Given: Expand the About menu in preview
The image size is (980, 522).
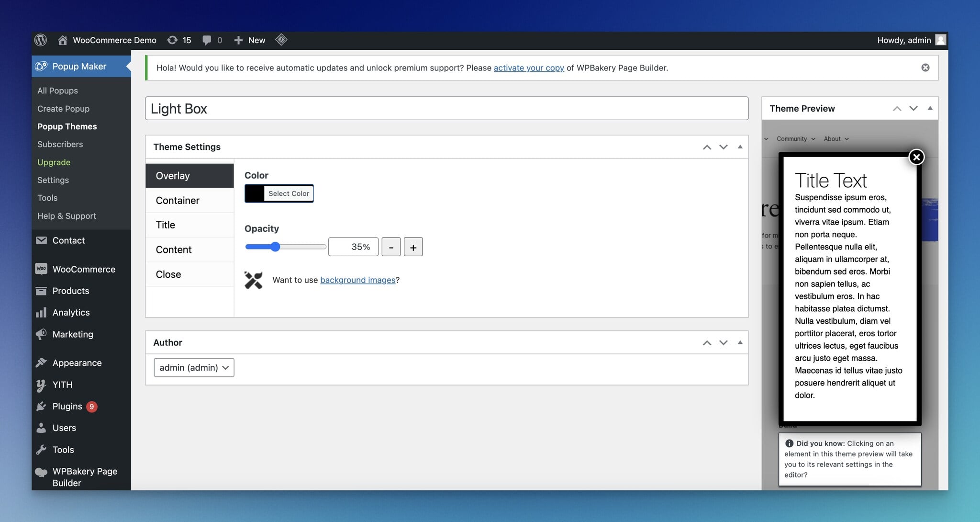Looking at the screenshot, I should [836, 139].
